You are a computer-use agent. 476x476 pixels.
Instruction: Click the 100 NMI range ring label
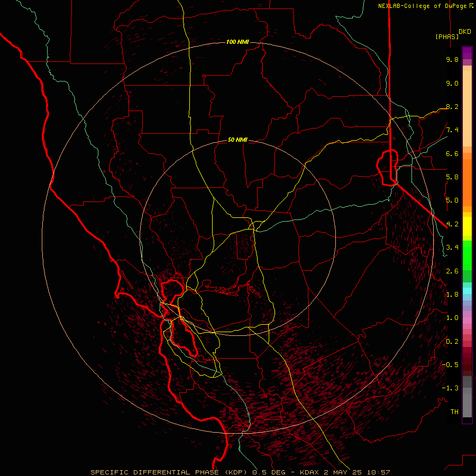point(237,42)
